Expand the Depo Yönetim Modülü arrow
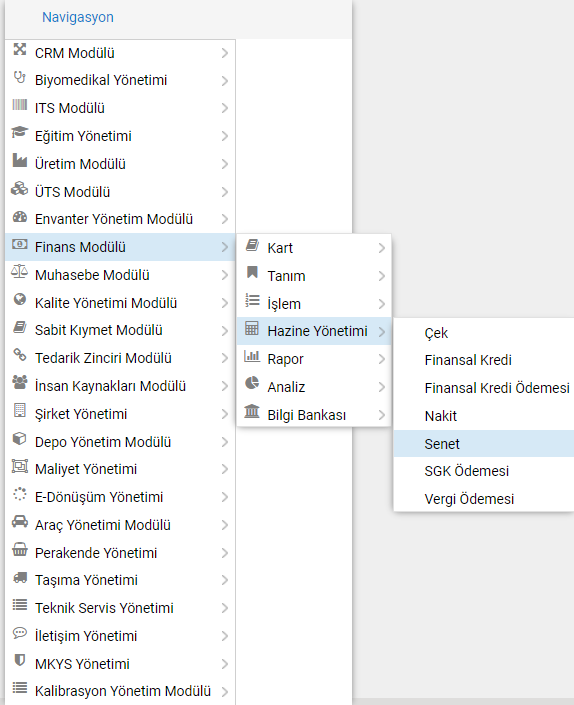 pyautogui.click(x=225, y=442)
